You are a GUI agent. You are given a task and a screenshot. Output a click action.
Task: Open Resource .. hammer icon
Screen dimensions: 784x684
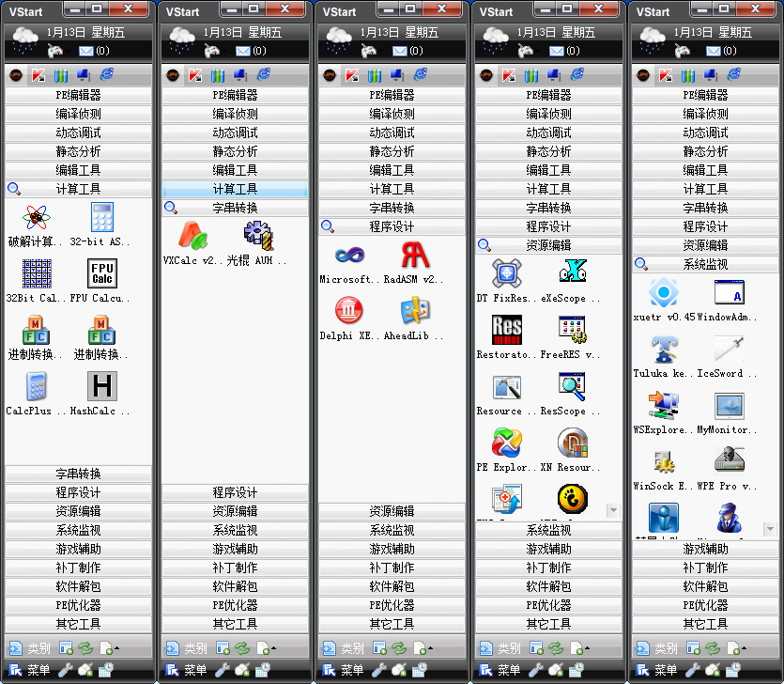[x=506, y=387]
